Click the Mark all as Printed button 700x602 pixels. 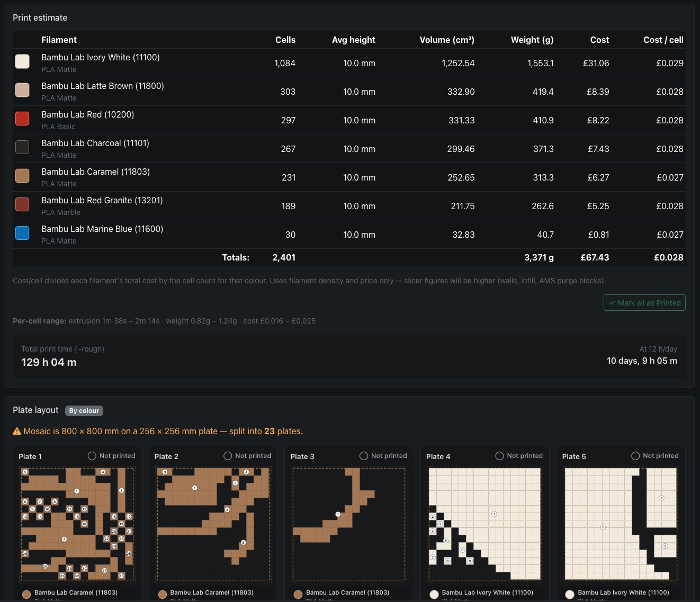pos(644,303)
